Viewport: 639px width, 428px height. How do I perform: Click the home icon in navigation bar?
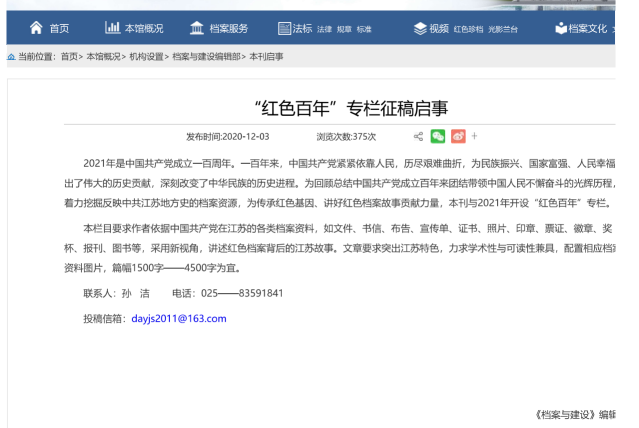coord(37,28)
